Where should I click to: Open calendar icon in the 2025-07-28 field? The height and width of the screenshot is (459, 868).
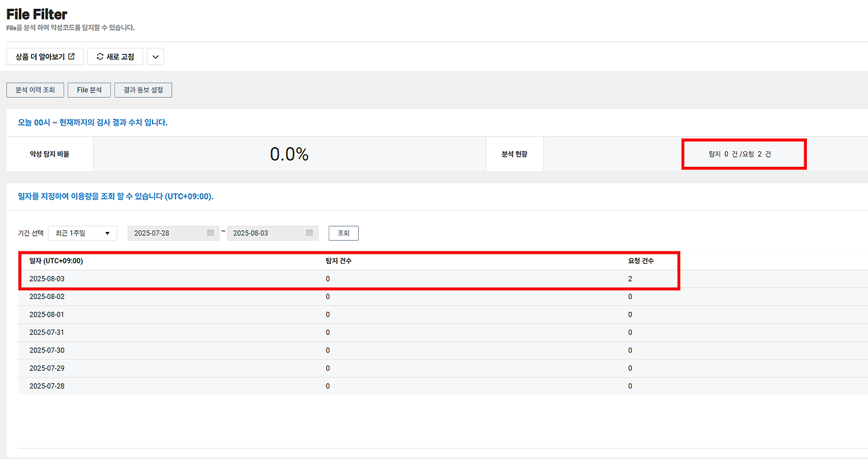pos(211,233)
